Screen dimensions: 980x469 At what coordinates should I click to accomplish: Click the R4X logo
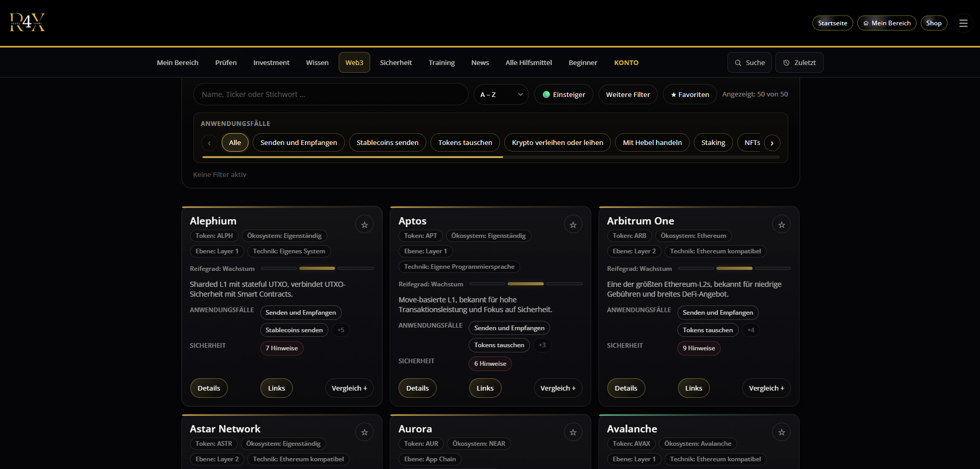click(27, 23)
